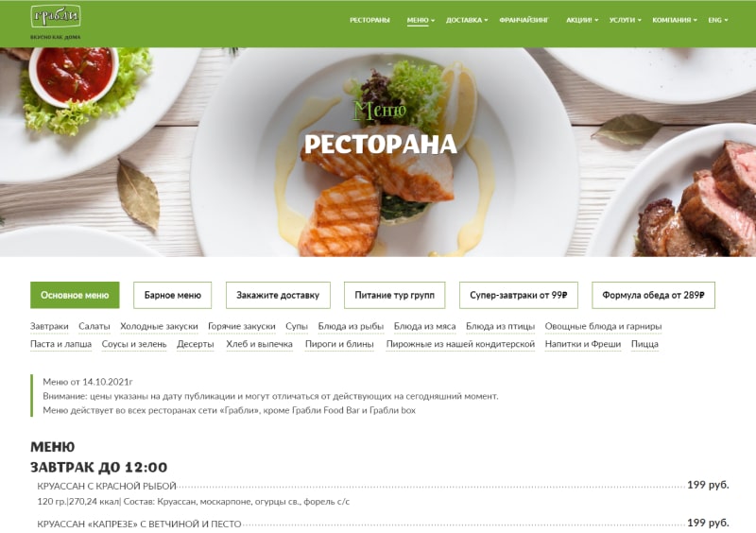The width and height of the screenshot is (756, 533).
Task: Go to Пирожные из нашей кондитерской section
Action: click(x=460, y=344)
